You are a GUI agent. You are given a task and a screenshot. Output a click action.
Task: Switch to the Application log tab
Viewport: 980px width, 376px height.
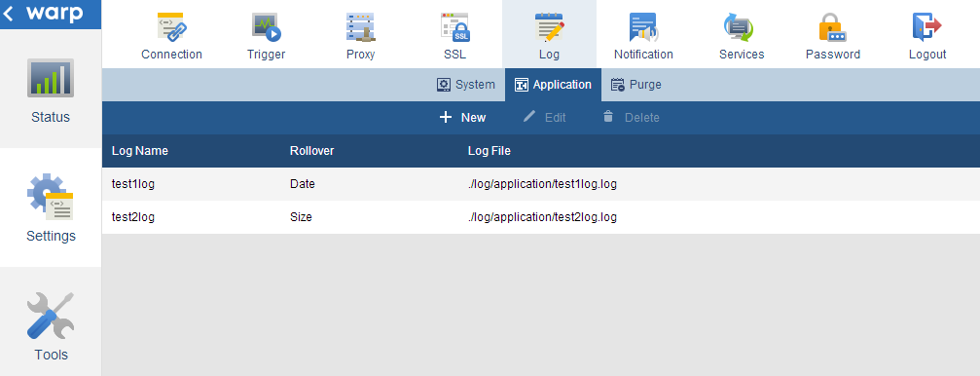553,85
